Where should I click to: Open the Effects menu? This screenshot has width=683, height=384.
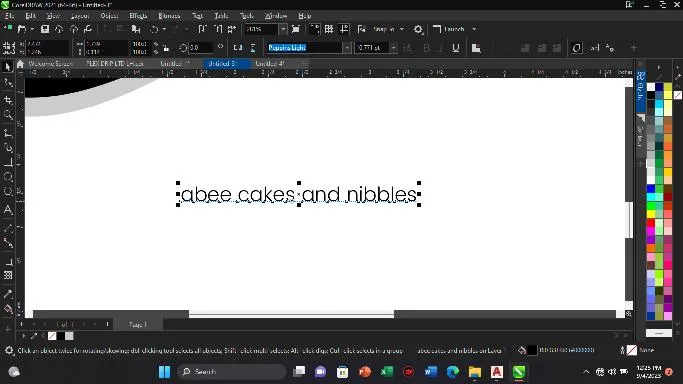[x=138, y=16]
